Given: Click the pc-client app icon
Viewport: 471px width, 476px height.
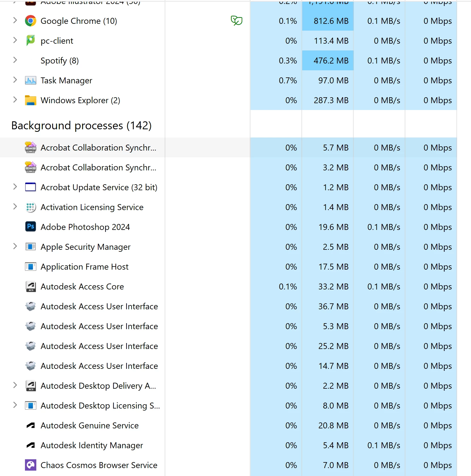Looking at the screenshot, I should (30, 41).
